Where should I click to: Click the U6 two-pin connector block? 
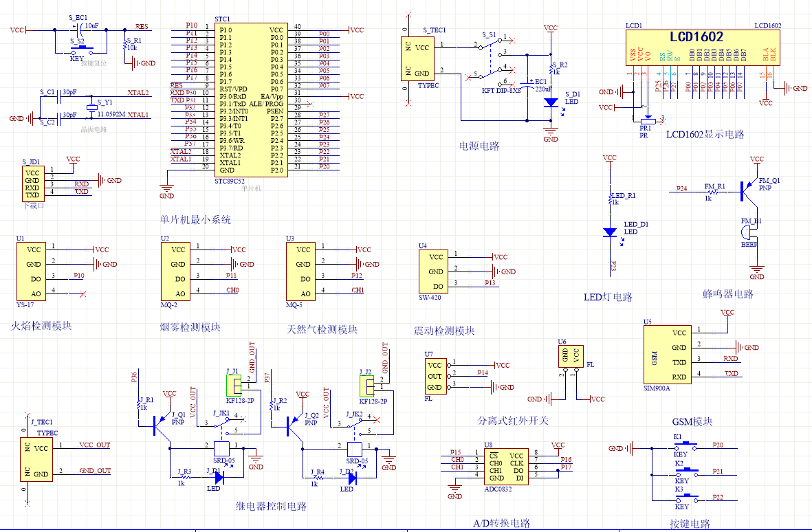pos(571,356)
